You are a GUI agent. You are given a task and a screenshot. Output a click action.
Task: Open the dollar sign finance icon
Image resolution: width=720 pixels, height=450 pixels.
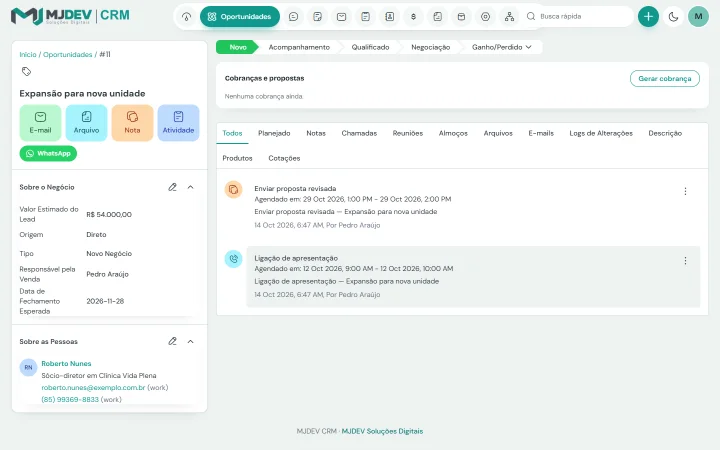(413, 17)
